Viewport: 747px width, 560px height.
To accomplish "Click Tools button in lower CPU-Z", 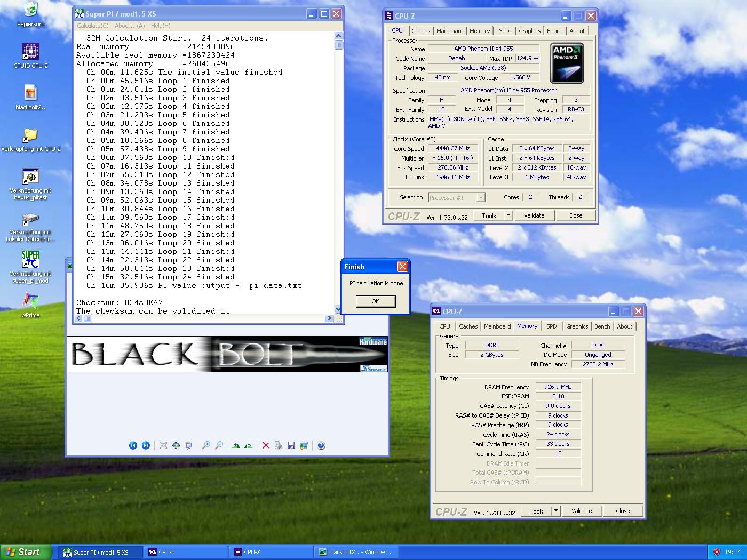I will point(536,511).
